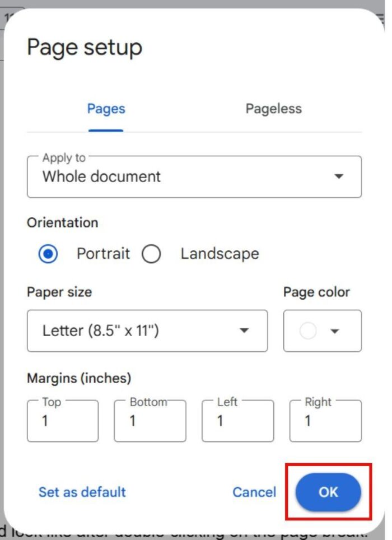Click the Top margin field
Viewport: 392px width, 540px height.
[x=62, y=421]
